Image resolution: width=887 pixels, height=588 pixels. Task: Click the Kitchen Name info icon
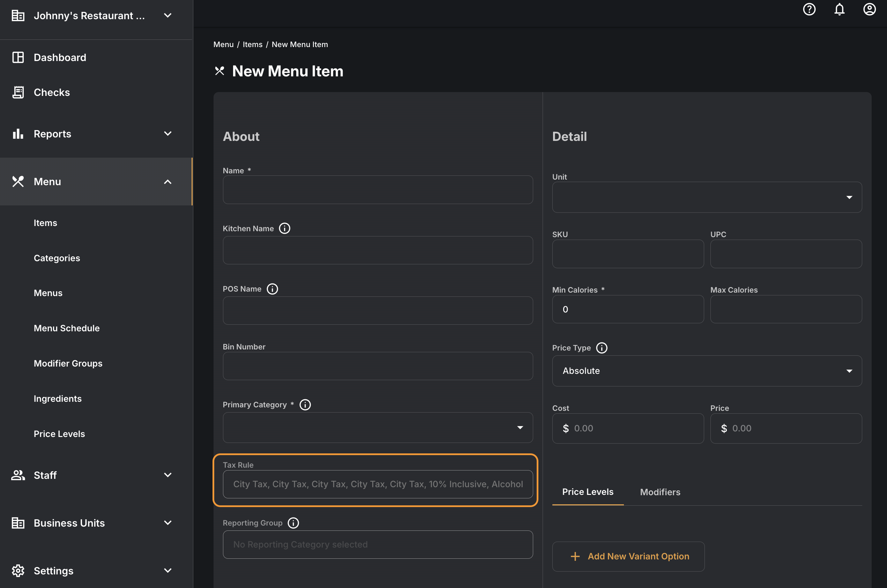[284, 228]
